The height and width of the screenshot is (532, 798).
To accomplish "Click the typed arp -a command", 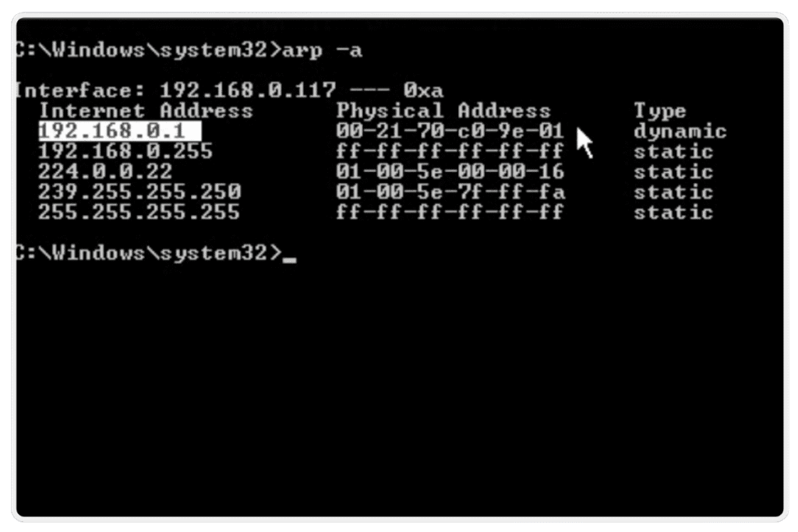I will [322, 51].
